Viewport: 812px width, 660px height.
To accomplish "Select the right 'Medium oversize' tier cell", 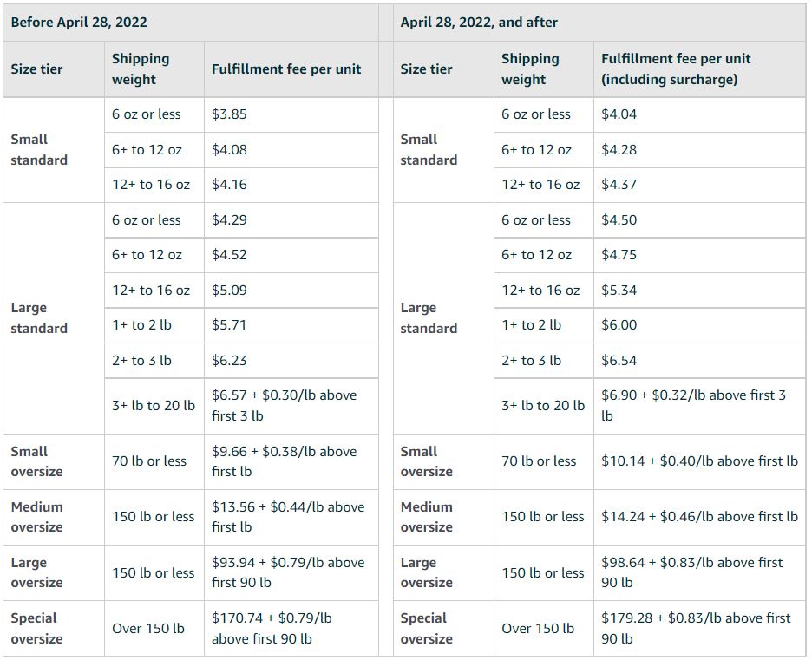I will 426,517.
